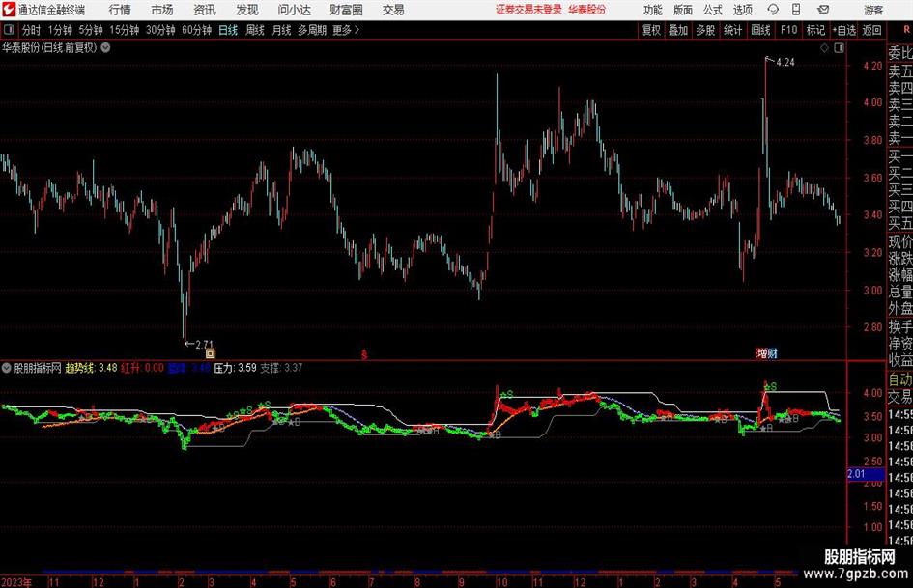
Task: Open the 版面 menu
Action: 683,10
